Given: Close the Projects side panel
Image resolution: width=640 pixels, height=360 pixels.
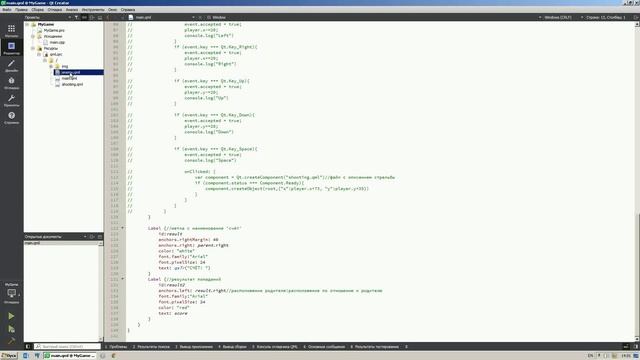Looking at the screenshot, I should 100,18.
